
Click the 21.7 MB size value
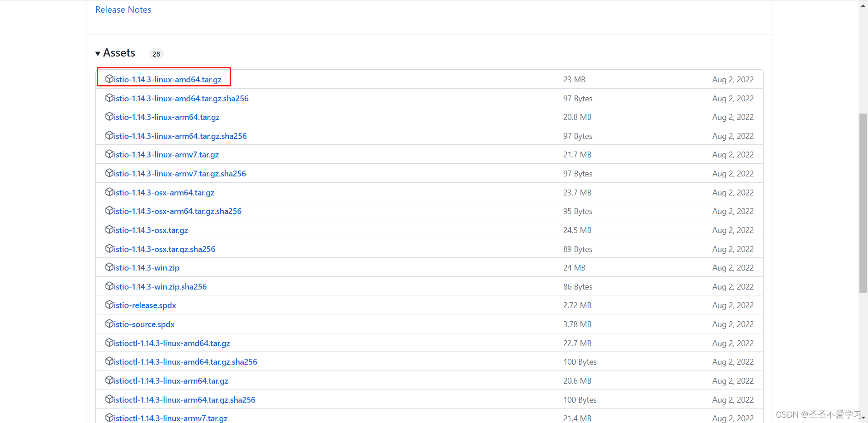pyautogui.click(x=577, y=154)
